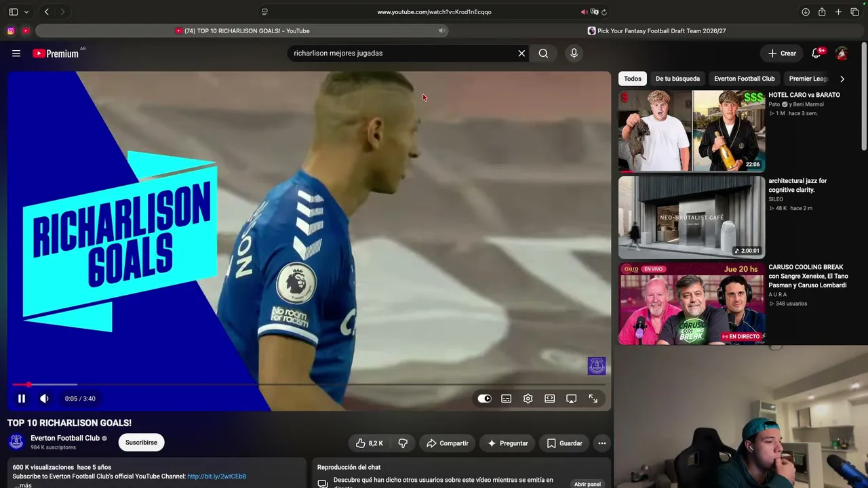Open more actions three-dot menu

601,443
